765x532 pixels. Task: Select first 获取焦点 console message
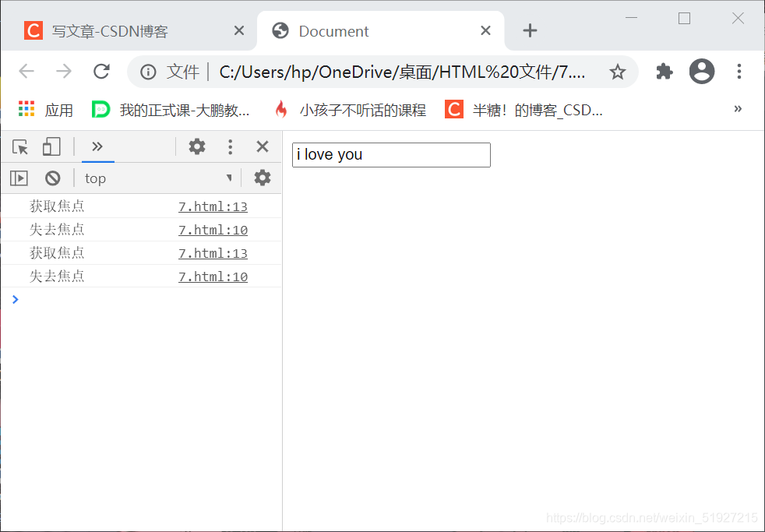tap(57, 206)
